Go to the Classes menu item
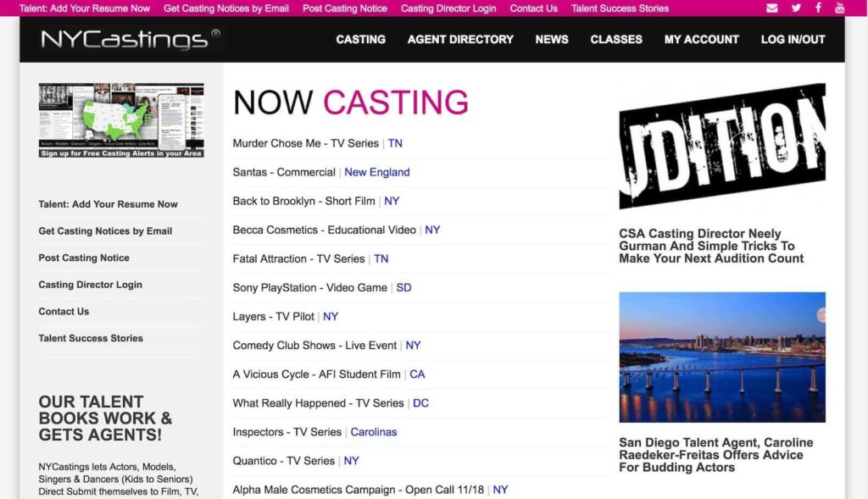Screen dimensions: 868x499 pos(616,39)
